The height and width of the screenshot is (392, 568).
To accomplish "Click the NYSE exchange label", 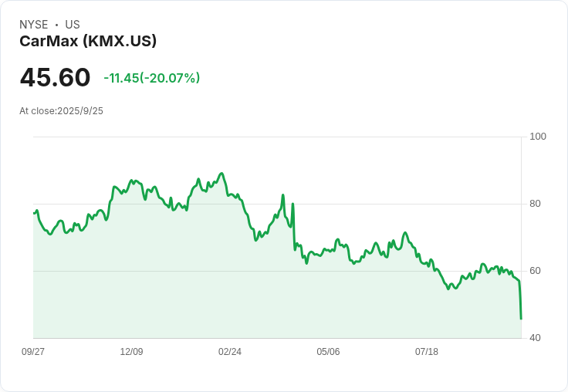I will [34, 25].
